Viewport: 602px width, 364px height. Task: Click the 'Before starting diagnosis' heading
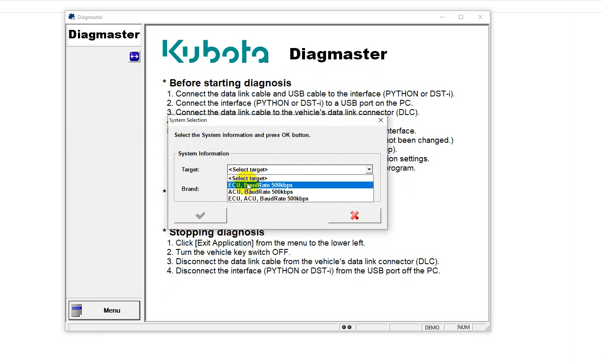[230, 83]
